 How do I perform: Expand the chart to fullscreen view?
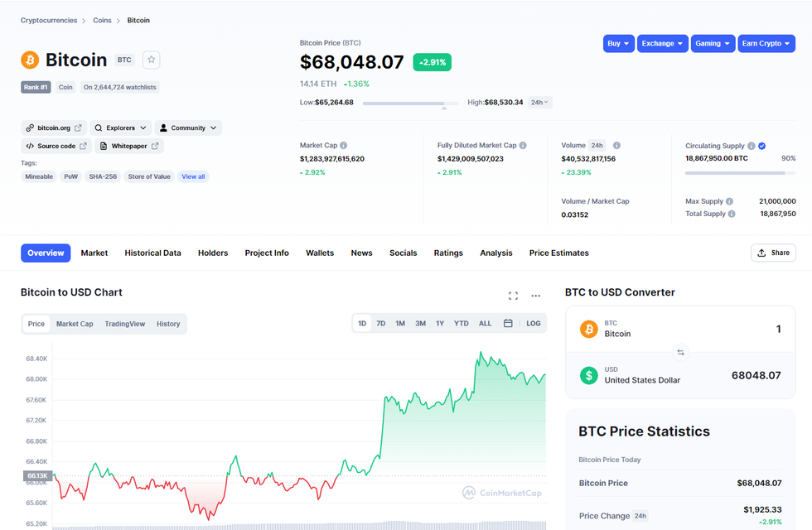(x=513, y=295)
